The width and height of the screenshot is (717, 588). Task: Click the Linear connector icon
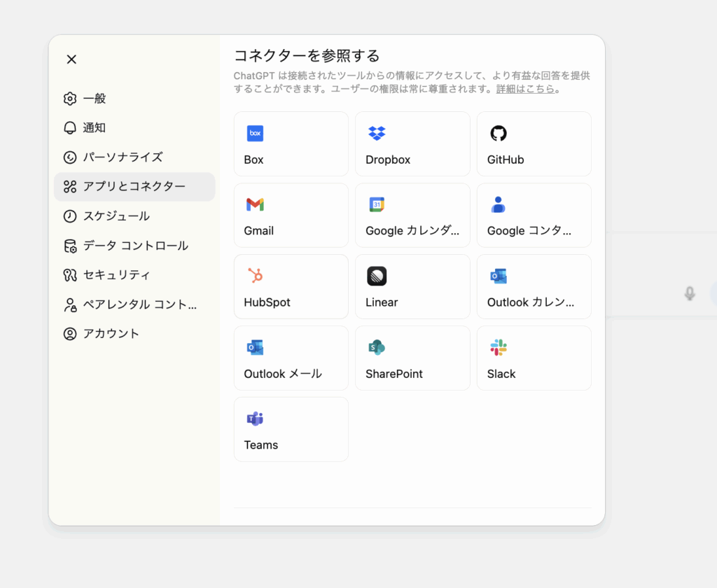[377, 276]
